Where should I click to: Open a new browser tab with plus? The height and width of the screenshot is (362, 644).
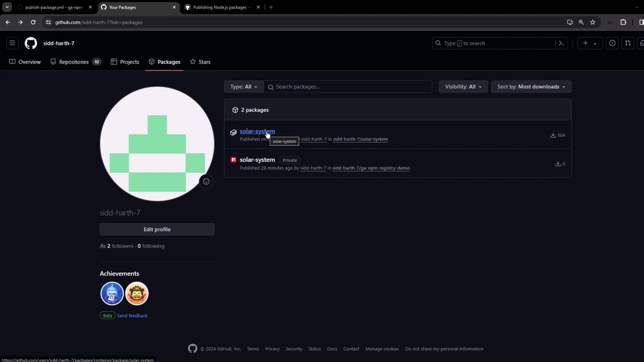pos(271,7)
